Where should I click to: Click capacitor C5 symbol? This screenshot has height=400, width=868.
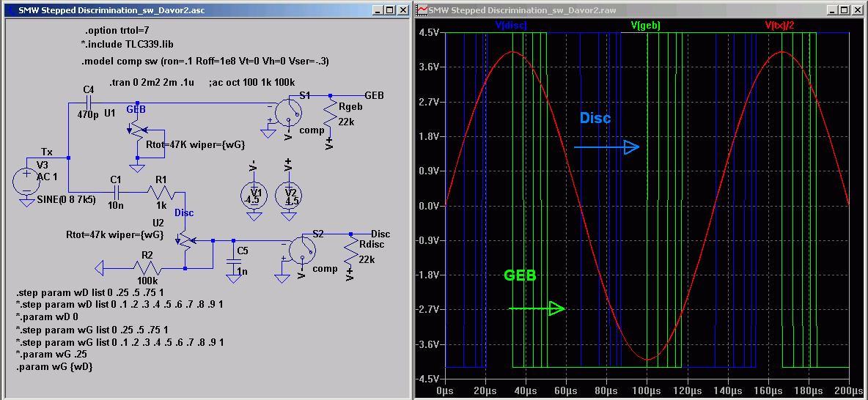(x=234, y=260)
